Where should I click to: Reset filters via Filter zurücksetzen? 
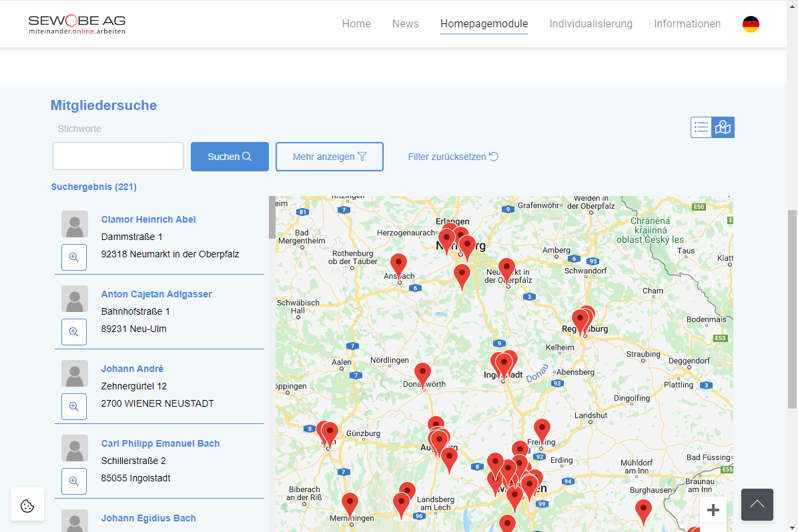pyautogui.click(x=453, y=157)
